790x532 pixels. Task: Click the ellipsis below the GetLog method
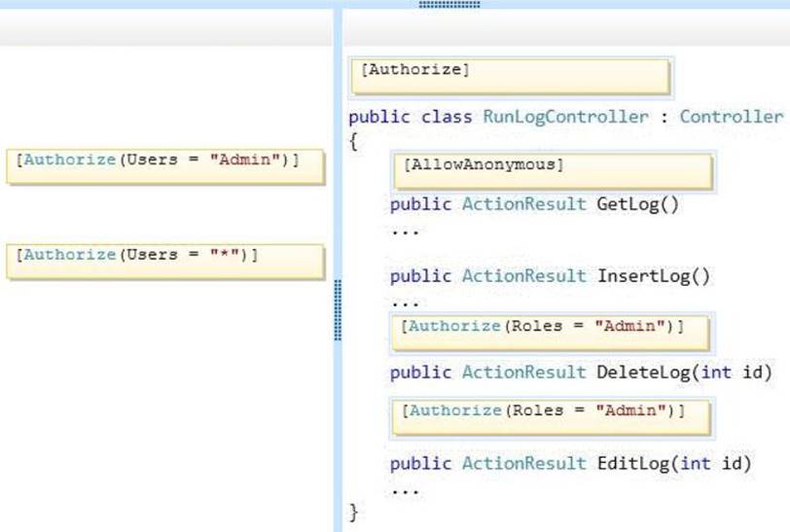(x=404, y=232)
